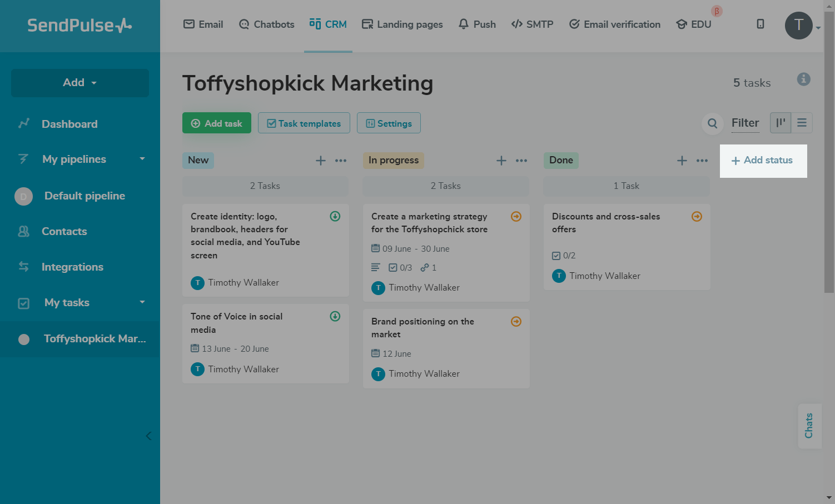Open the info icon beside task count
This screenshot has width=835, height=504.
click(803, 79)
